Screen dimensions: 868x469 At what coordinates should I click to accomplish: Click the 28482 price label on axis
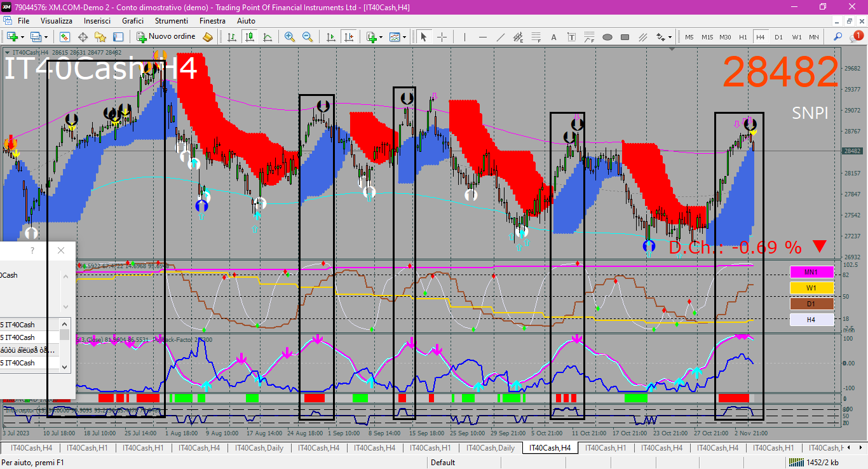[853, 151]
